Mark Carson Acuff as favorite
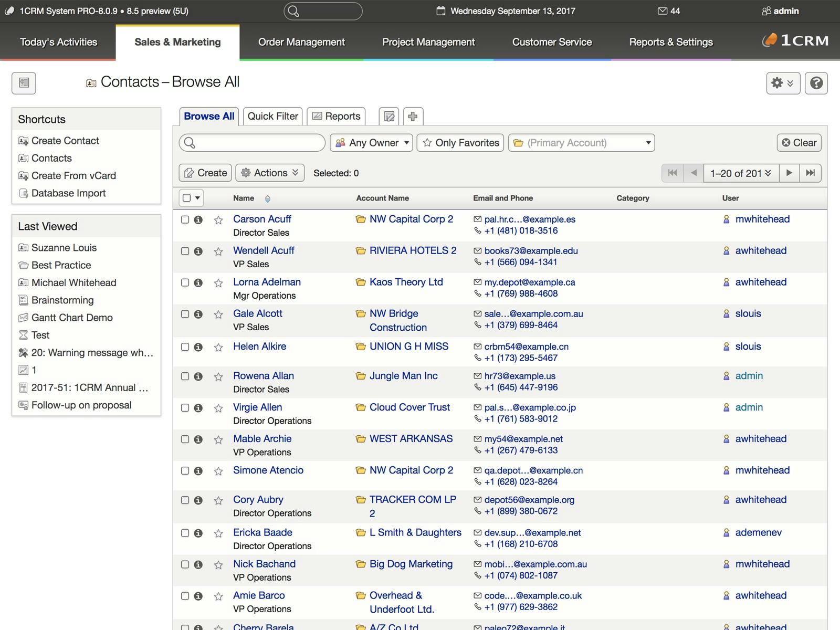Screen dimensions: 840x630 coord(218,220)
